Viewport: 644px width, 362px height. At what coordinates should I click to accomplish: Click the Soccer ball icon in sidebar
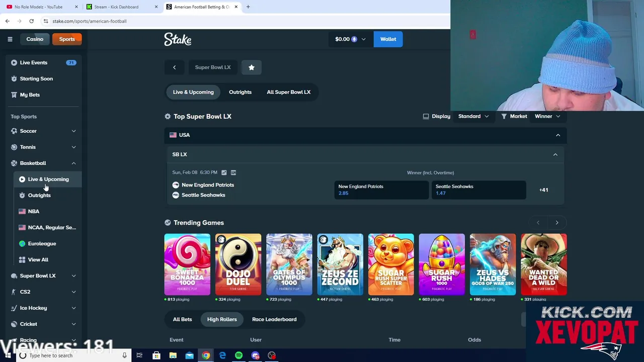14,131
